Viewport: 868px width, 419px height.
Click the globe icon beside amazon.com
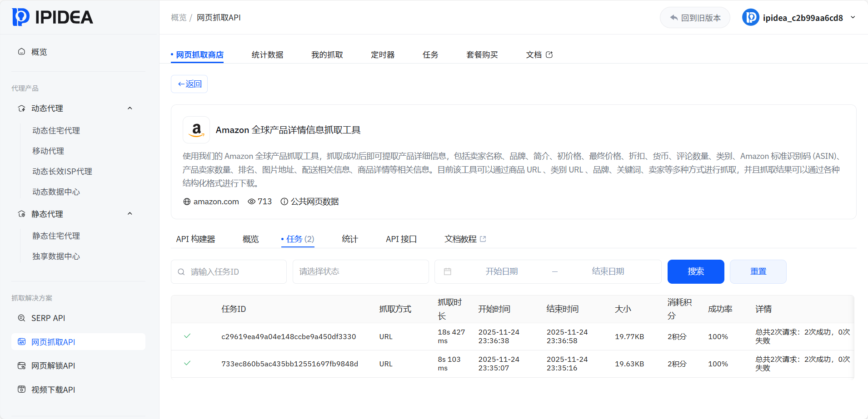(187, 202)
